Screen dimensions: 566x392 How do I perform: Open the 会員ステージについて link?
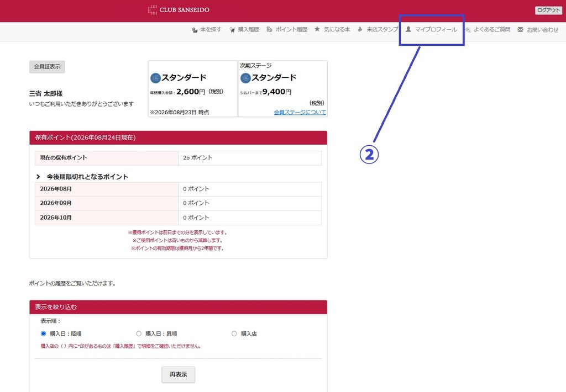click(x=300, y=112)
